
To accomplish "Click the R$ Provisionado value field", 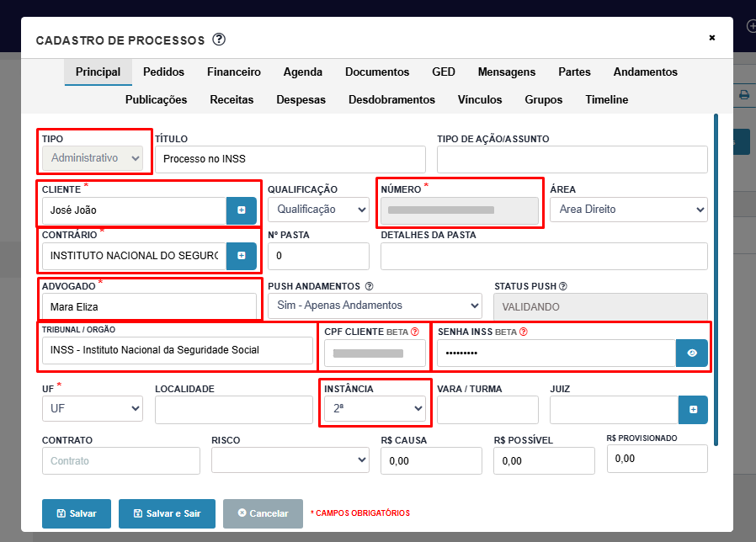I will tap(658, 459).
